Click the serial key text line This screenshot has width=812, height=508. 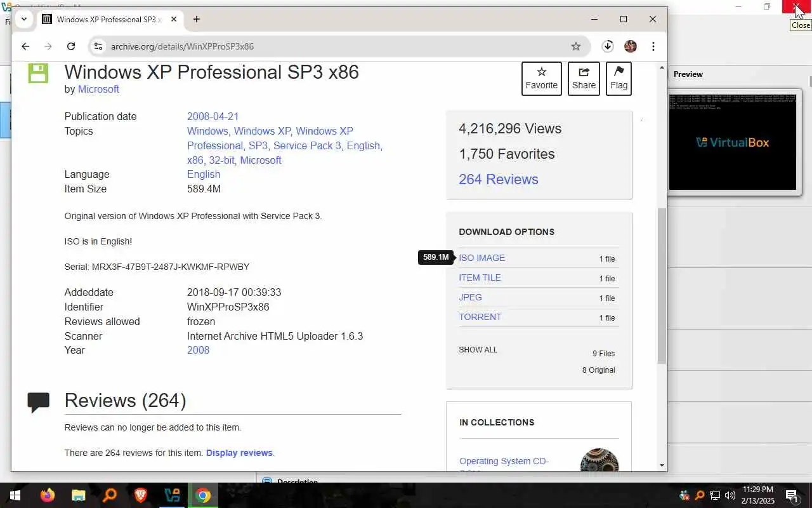coord(157,267)
